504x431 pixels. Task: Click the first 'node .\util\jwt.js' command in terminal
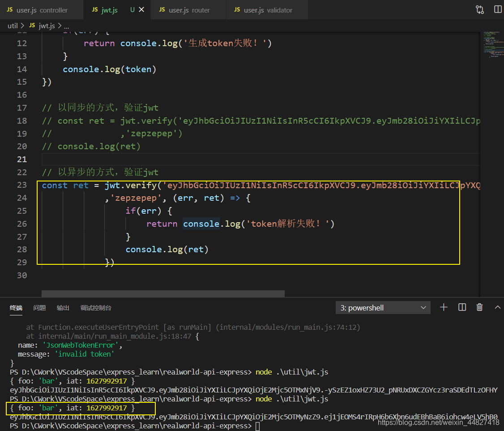[x=292, y=372]
